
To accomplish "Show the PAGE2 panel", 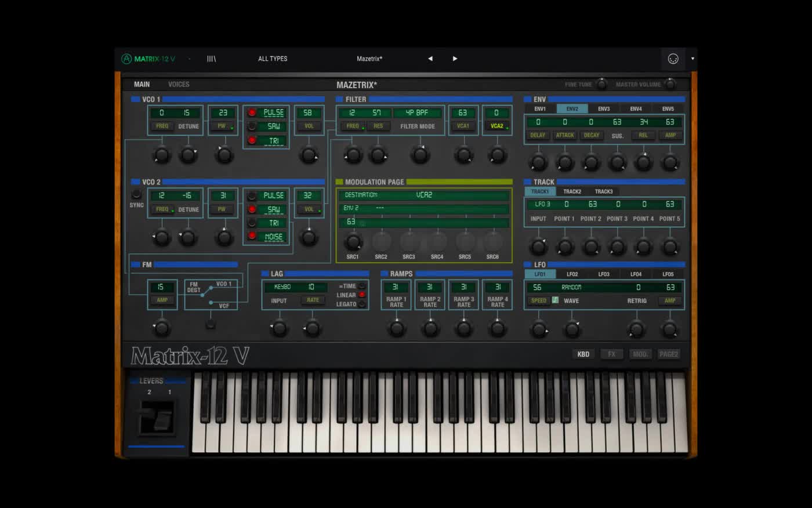I will 668,354.
